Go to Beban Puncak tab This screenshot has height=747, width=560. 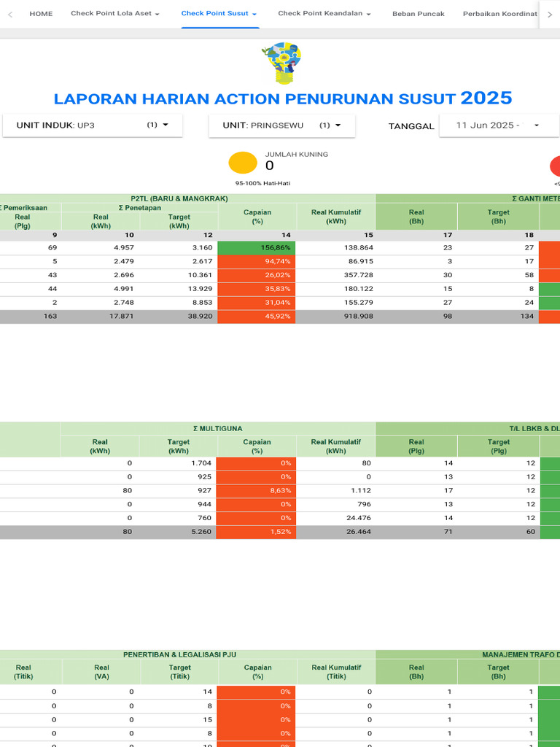pyautogui.click(x=418, y=14)
